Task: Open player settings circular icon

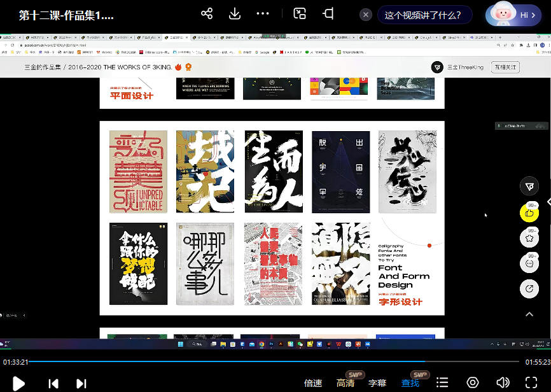Action: [473, 383]
